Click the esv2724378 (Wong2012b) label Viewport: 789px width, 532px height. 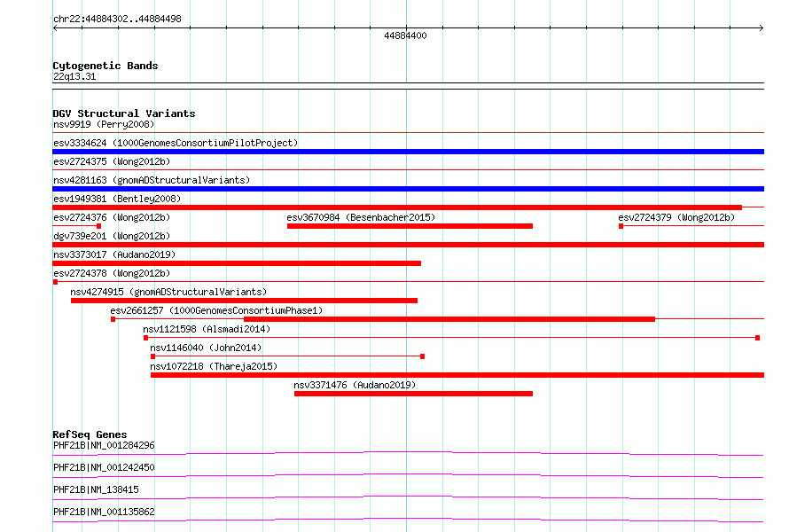tap(112, 273)
